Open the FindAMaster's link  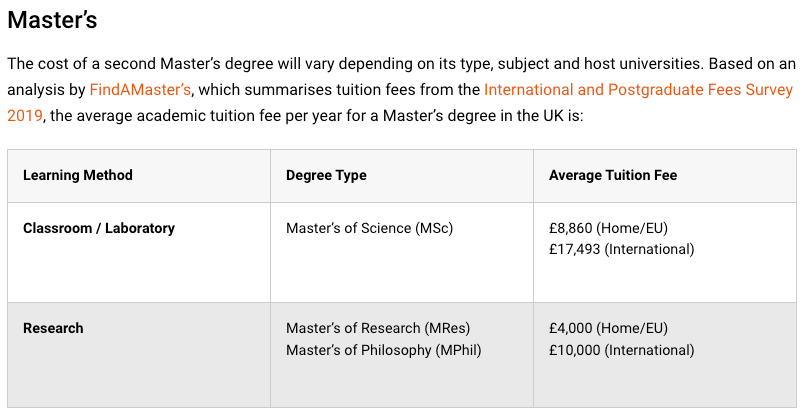(x=140, y=90)
